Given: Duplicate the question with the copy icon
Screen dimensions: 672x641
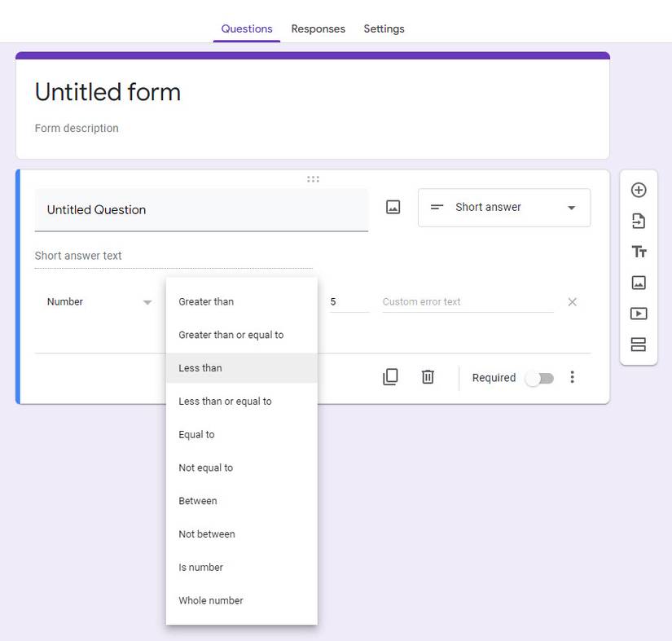Looking at the screenshot, I should coord(390,376).
